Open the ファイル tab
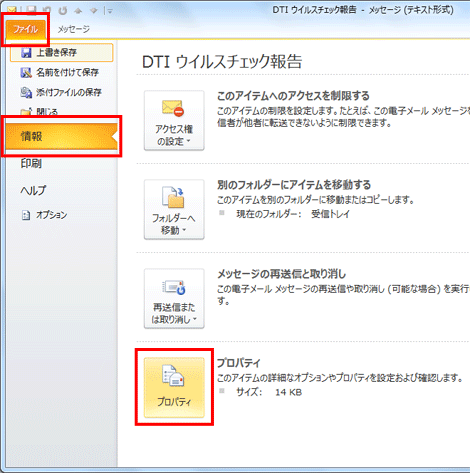This screenshot has width=470, height=473. (x=25, y=29)
